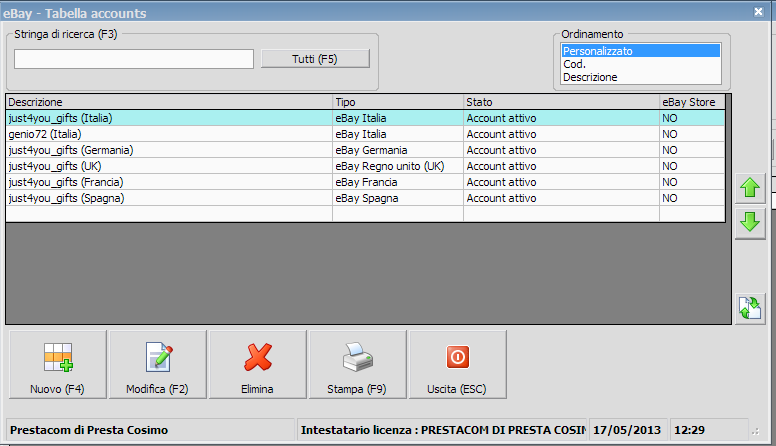Move selected account down with green arrow
Viewport: 776px width, 446px height.
[750, 224]
